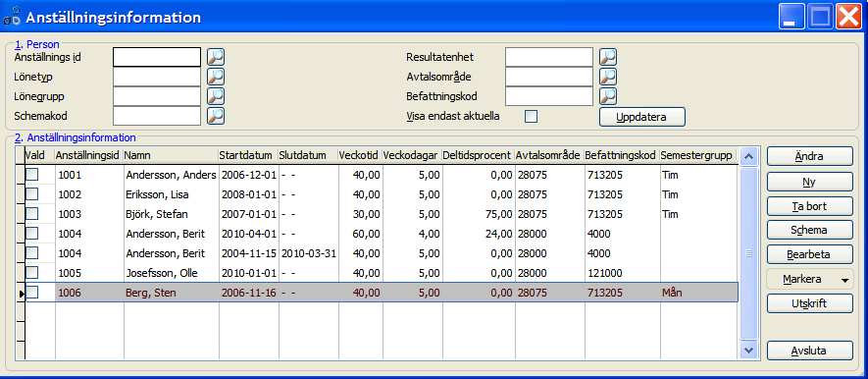Viewport: 868px width, 379px height.
Task: Click the Uppdatera button
Action: [642, 117]
